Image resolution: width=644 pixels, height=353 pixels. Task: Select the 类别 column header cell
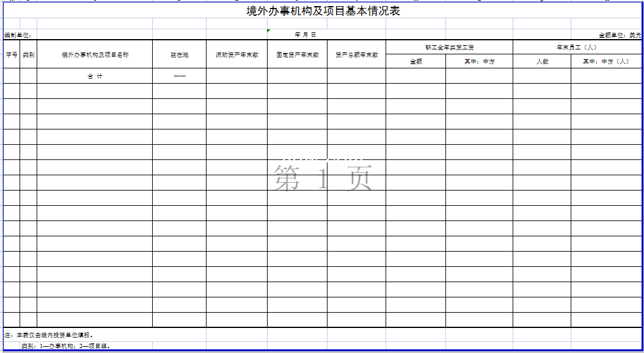[x=28, y=54]
